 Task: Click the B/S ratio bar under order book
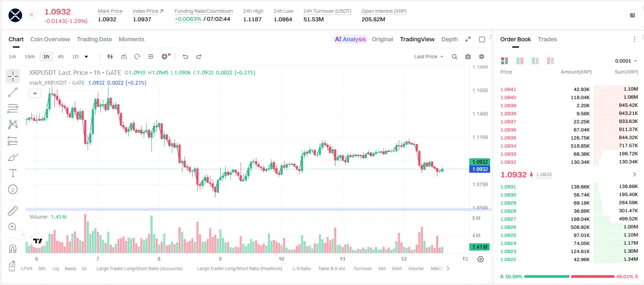pos(569,276)
